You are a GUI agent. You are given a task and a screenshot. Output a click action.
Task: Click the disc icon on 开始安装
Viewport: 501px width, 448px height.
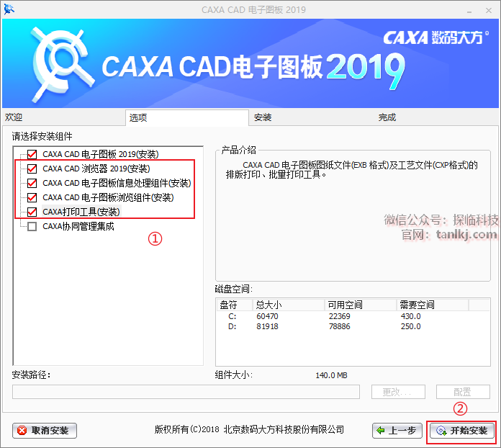(441, 431)
